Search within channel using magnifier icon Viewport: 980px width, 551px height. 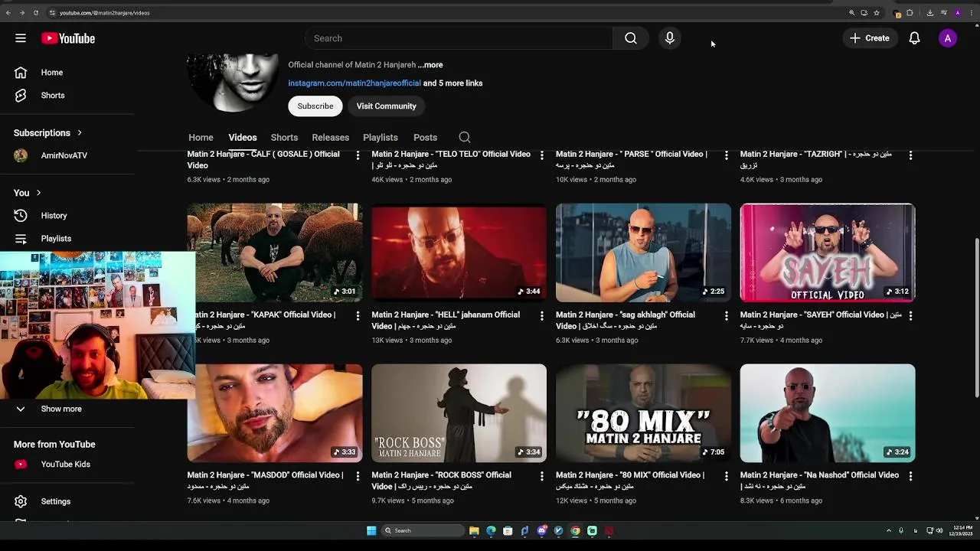click(x=465, y=138)
